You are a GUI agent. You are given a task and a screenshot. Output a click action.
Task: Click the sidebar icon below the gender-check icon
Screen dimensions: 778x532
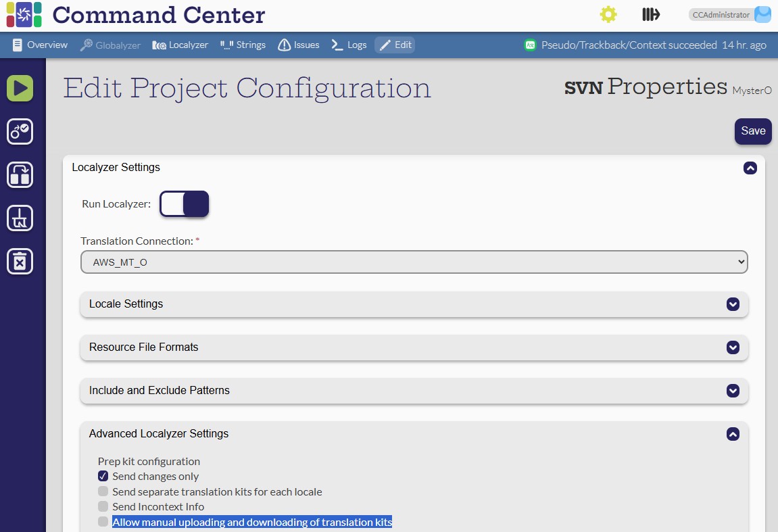tap(20, 174)
